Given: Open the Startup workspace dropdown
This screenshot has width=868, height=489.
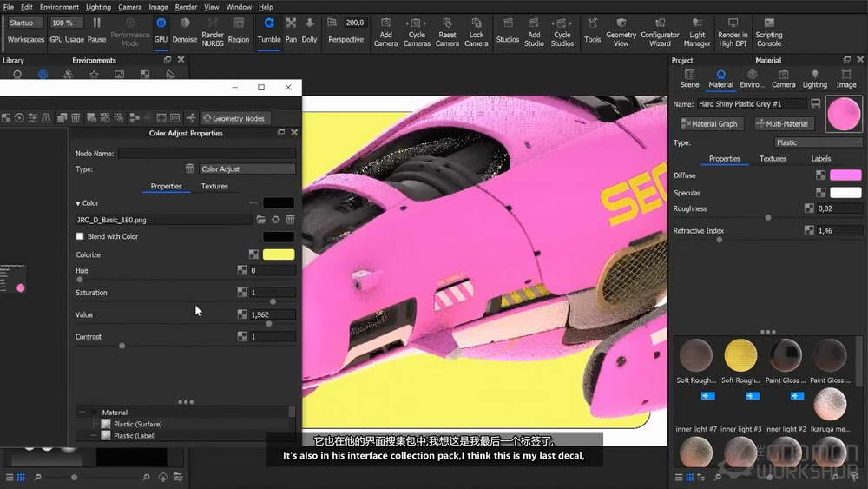Looking at the screenshot, I should (25, 23).
